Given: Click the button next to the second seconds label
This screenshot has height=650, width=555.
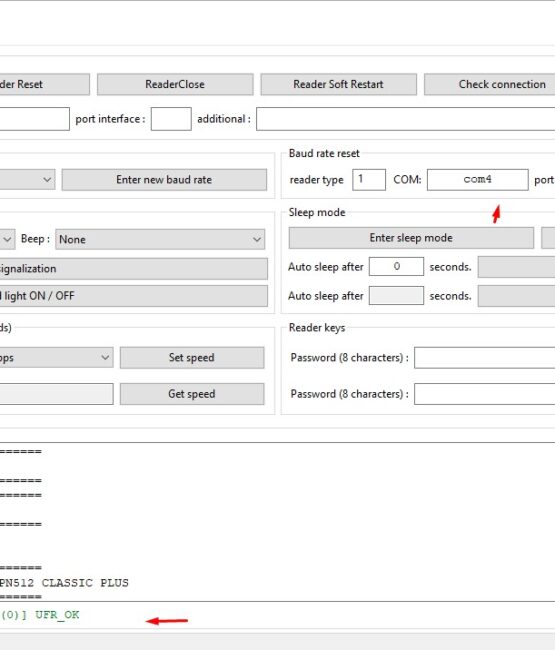Looking at the screenshot, I should click(516, 296).
